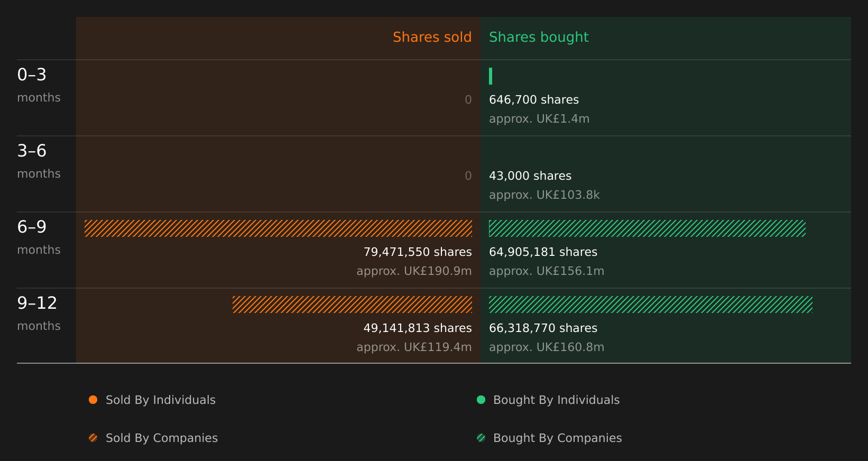Click the orange 9–12 months sold bar
868x461 pixels.
tap(352, 305)
